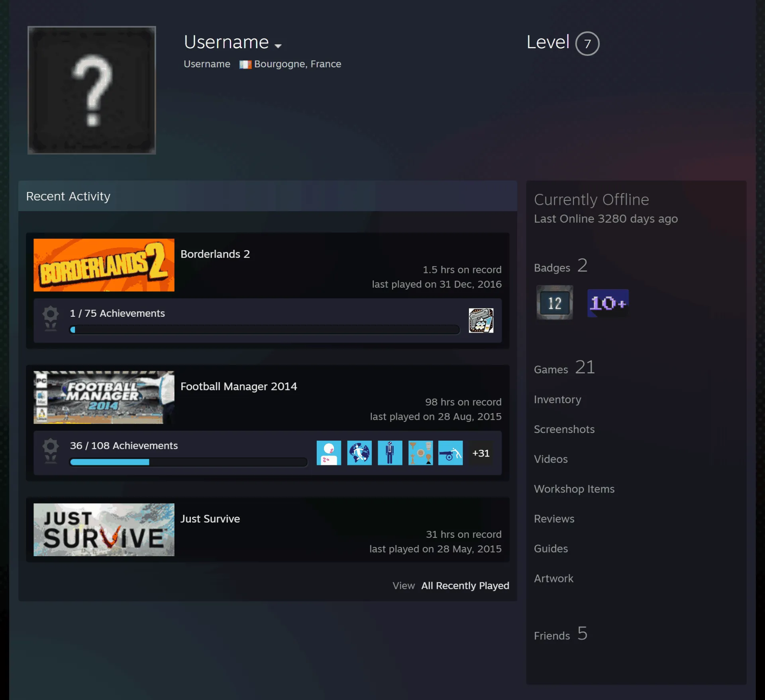Open the Borderlands 2 game banner

point(104,265)
